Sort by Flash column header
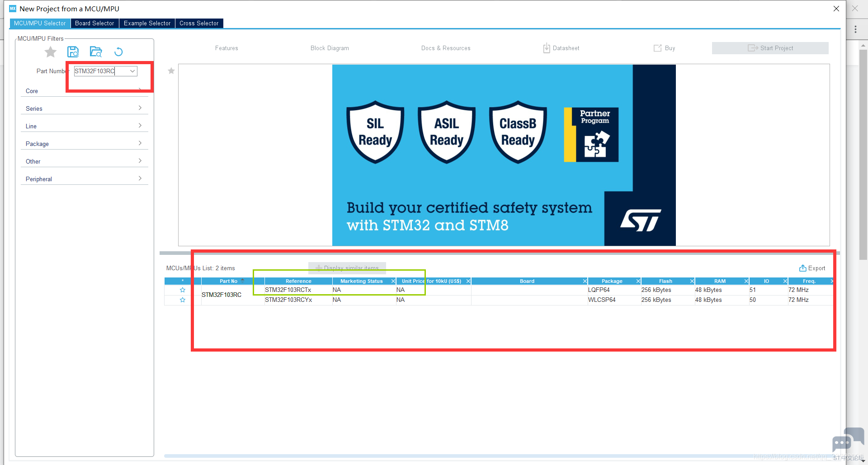 click(x=665, y=281)
